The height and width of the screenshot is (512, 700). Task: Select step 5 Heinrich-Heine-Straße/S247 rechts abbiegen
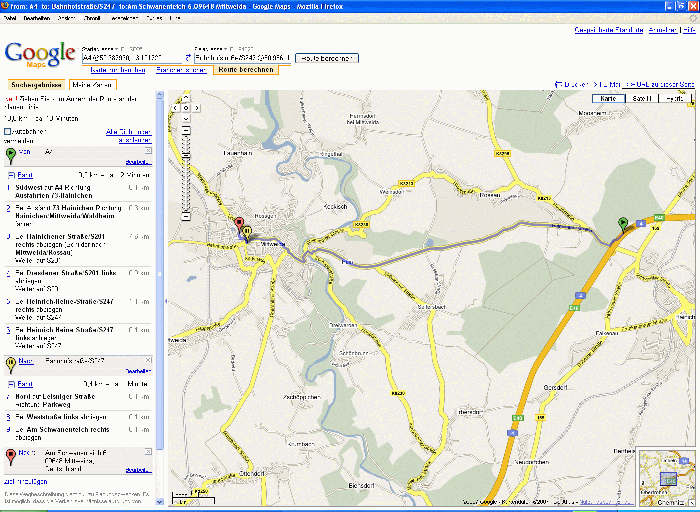(x=79, y=309)
